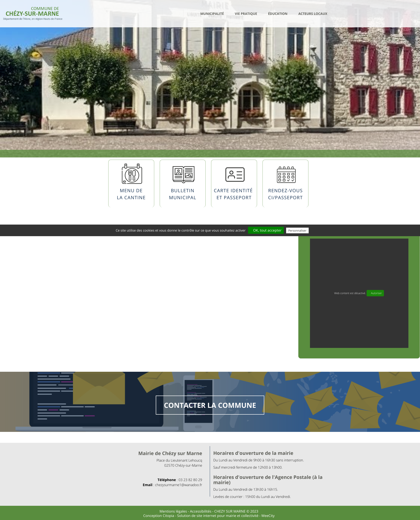Click the Commune de Chézy-sur-Marne logo
This screenshot has width=420, height=520.
point(32,14)
